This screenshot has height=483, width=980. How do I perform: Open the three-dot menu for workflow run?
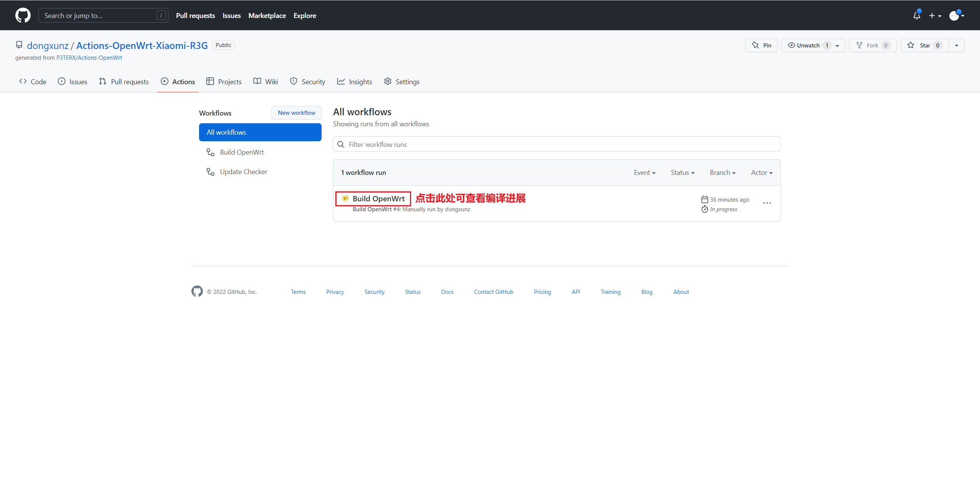click(x=767, y=203)
